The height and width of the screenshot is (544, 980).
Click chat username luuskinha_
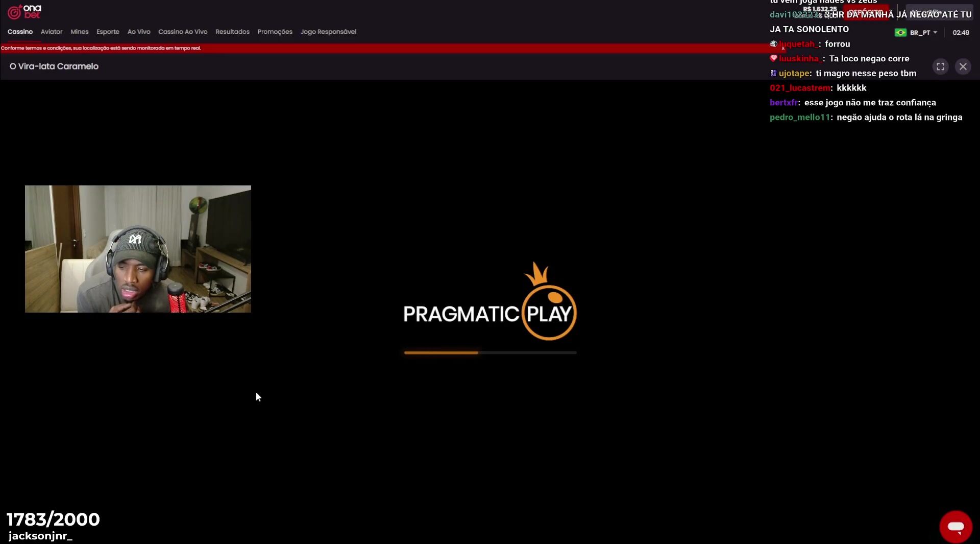800,59
